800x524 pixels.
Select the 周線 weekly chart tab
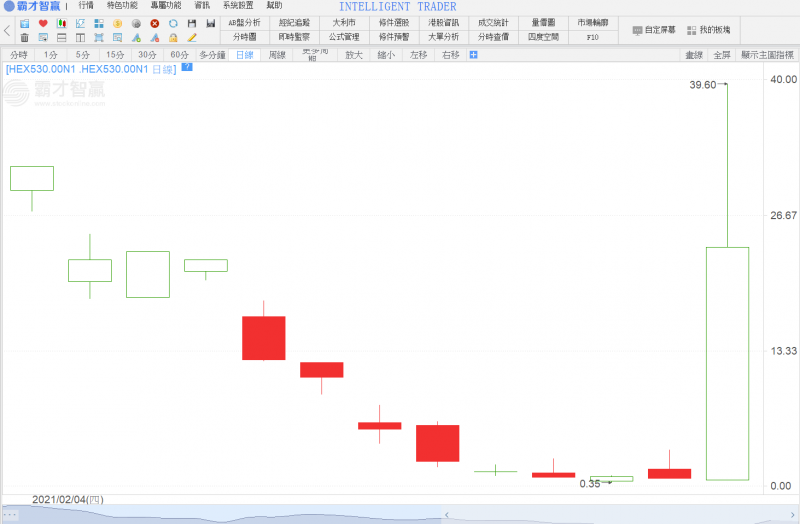click(277, 55)
